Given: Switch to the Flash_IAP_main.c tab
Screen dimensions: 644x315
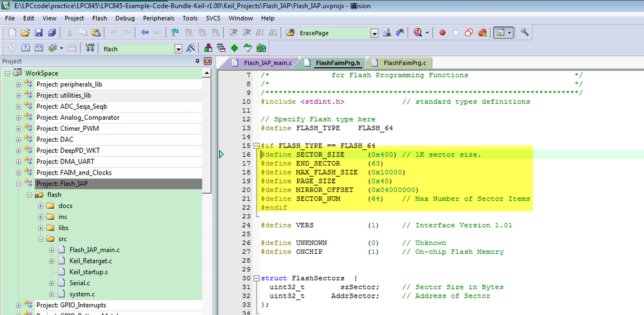Looking at the screenshot, I should click(x=266, y=63).
